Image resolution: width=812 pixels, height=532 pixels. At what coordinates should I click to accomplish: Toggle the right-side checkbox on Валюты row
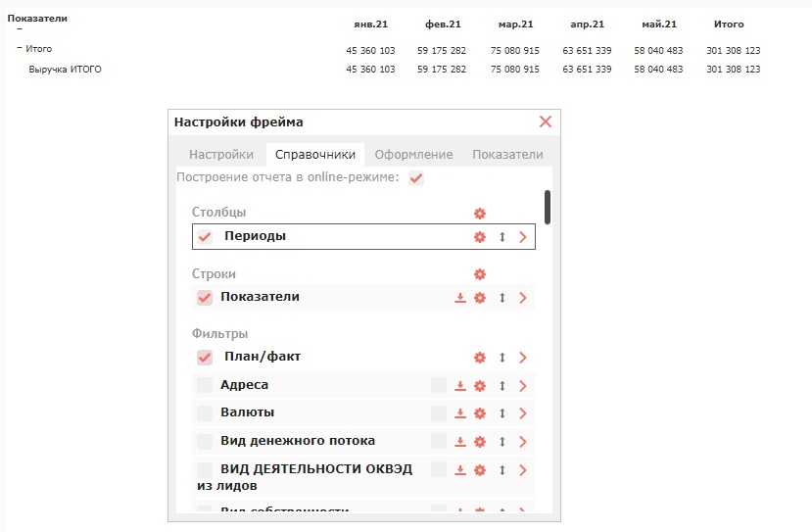coord(439,412)
